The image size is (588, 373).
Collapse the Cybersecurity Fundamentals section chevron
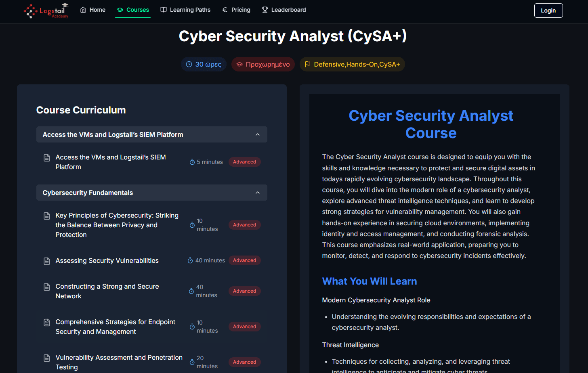pos(258,193)
